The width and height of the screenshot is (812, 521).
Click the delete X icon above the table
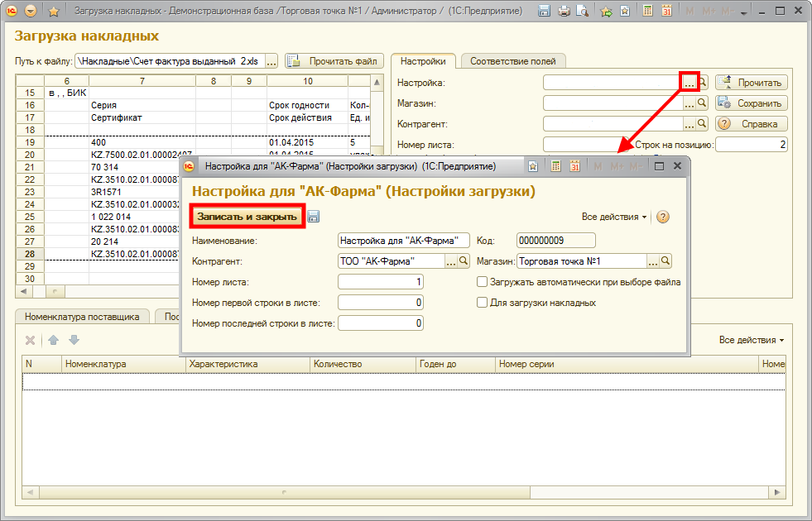tap(30, 340)
